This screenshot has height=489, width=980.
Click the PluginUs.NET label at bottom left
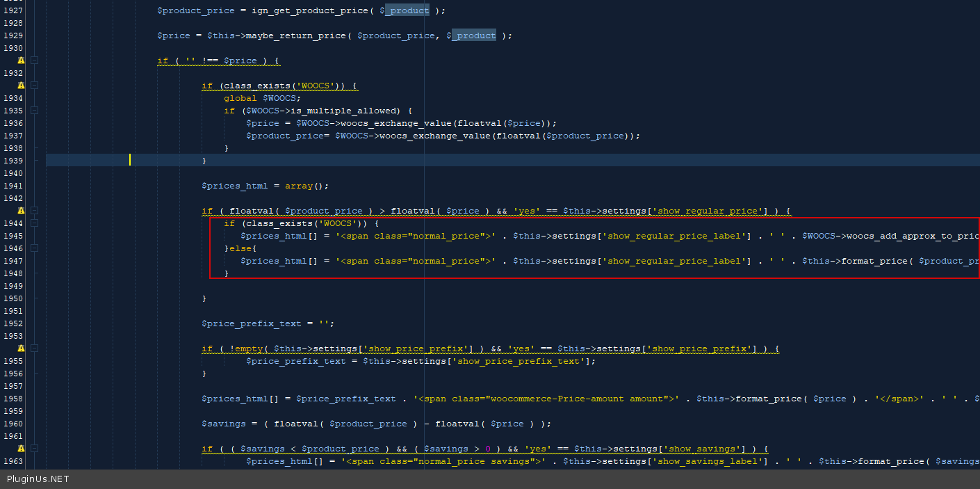[x=38, y=479]
